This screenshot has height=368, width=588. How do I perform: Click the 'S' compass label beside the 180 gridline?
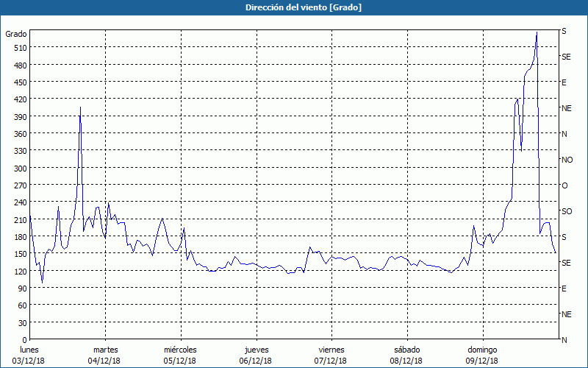[564, 237]
